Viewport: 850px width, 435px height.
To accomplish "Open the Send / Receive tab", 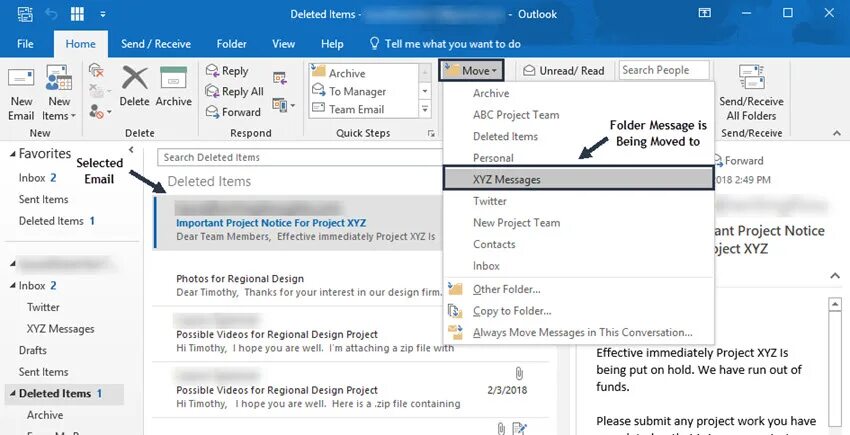I will click(x=156, y=44).
